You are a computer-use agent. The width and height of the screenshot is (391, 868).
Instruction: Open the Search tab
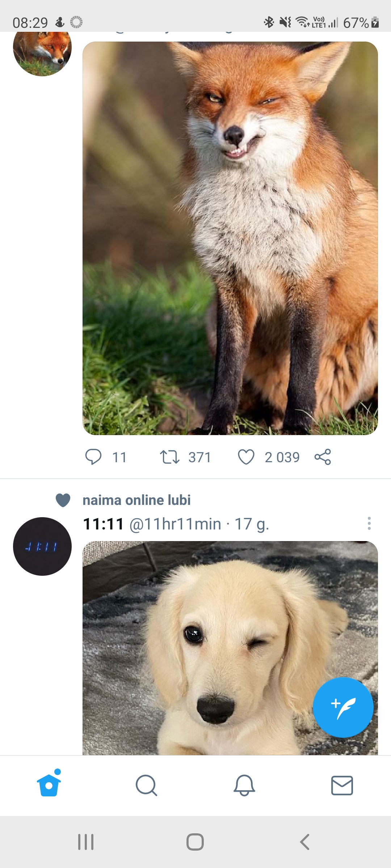tap(146, 785)
